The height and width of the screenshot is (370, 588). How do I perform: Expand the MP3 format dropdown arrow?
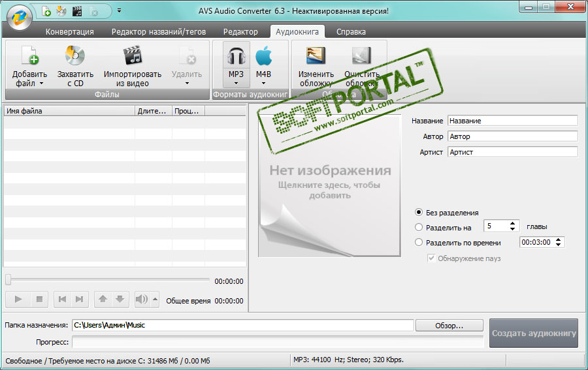coord(237,84)
